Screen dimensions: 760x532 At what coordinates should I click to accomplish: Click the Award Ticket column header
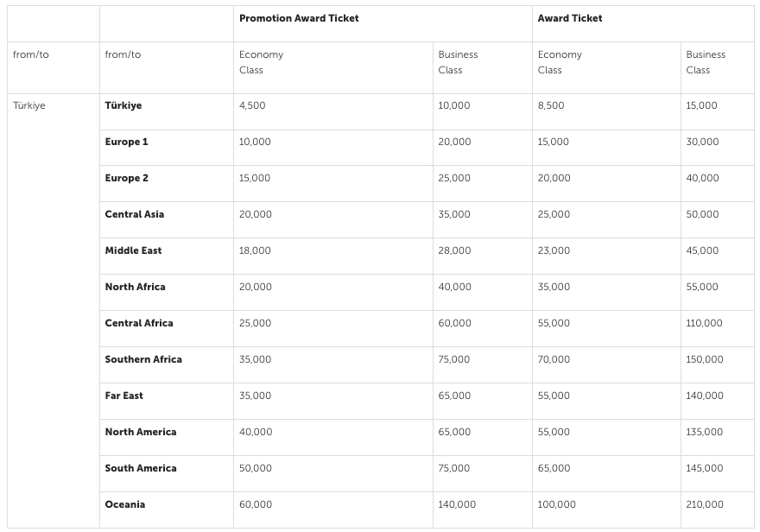tap(570, 18)
